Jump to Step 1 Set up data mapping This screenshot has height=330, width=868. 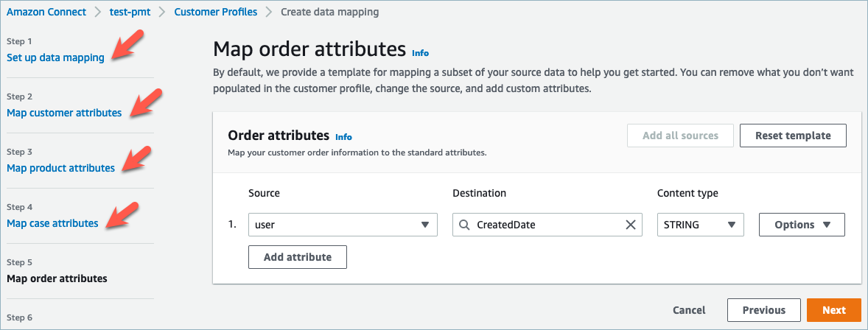[55, 57]
